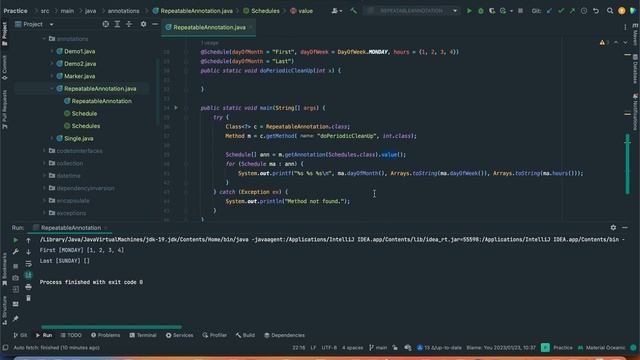Change 4 spaces indent setting
The height and width of the screenshot is (360, 640).
point(352,348)
